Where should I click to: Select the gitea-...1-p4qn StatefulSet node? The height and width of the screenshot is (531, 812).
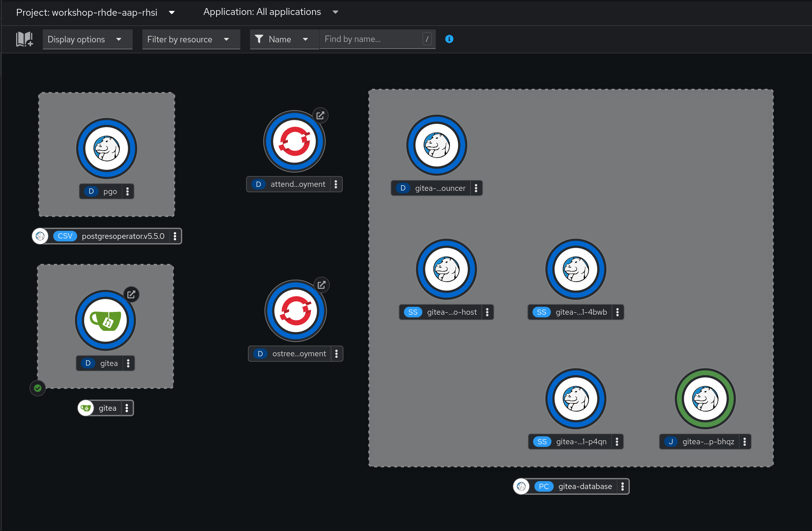[576, 399]
